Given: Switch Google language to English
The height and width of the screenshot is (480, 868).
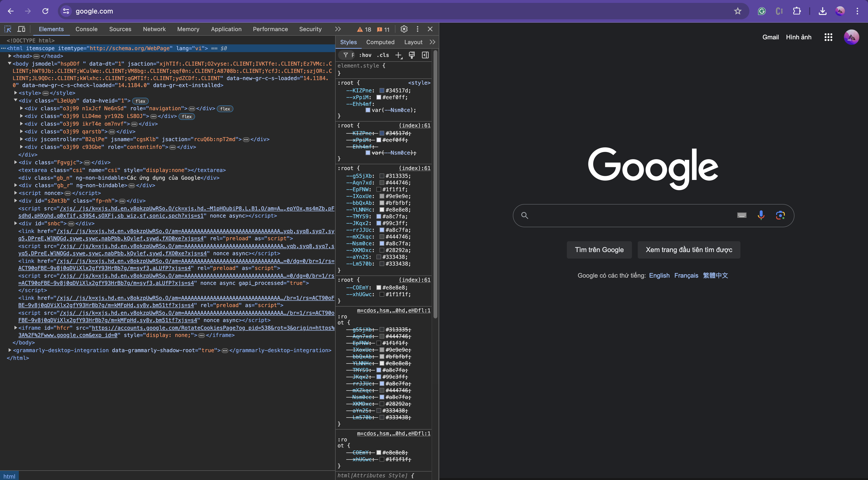Looking at the screenshot, I should [659, 275].
